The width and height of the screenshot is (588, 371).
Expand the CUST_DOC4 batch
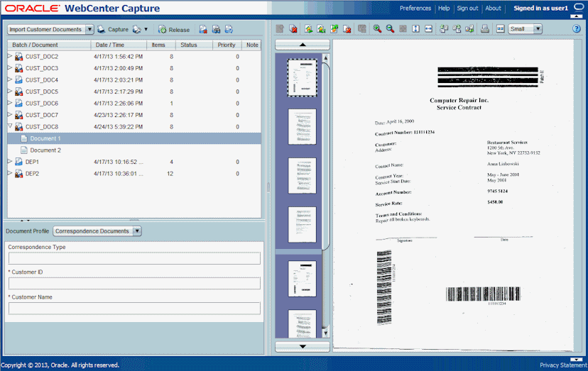pyautogui.click(x=10, y=79)
